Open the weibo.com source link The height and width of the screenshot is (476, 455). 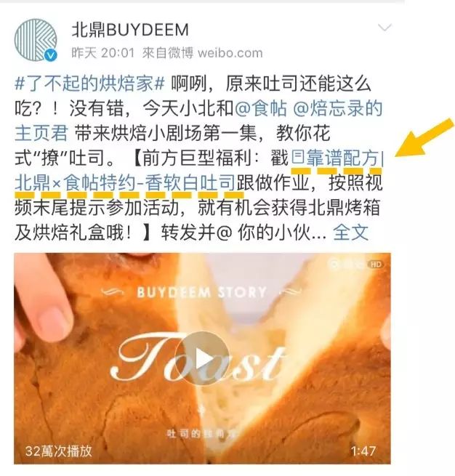click(230, 53)
